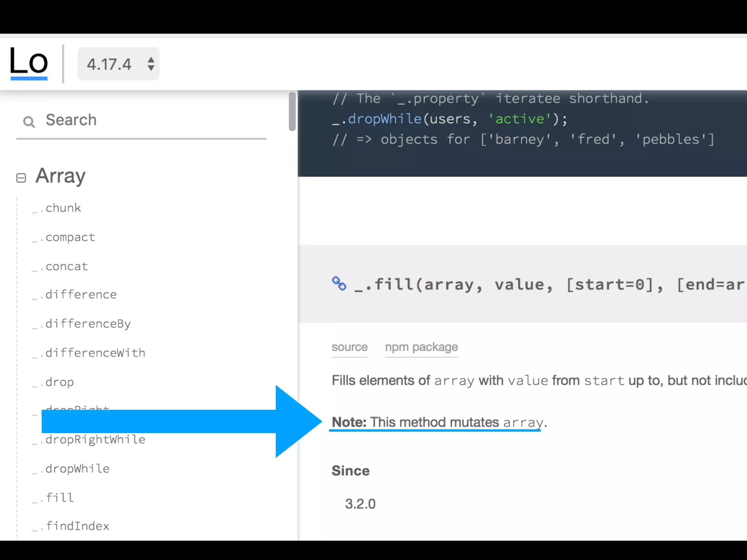Open the 4.17.4 version dropdown
Viewport: 747px width, 560px height.
point(109,64)
